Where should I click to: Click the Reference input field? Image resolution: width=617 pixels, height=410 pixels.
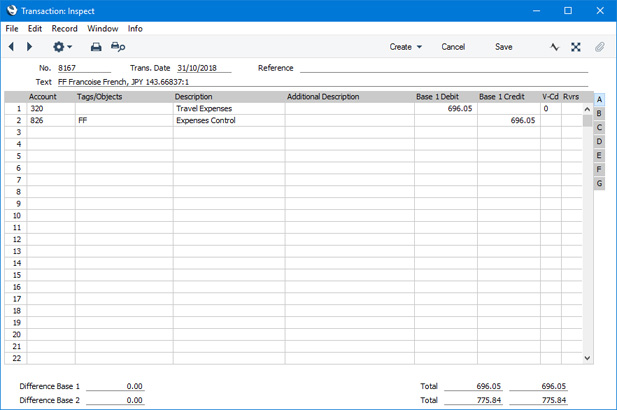[x=443, y=68]
